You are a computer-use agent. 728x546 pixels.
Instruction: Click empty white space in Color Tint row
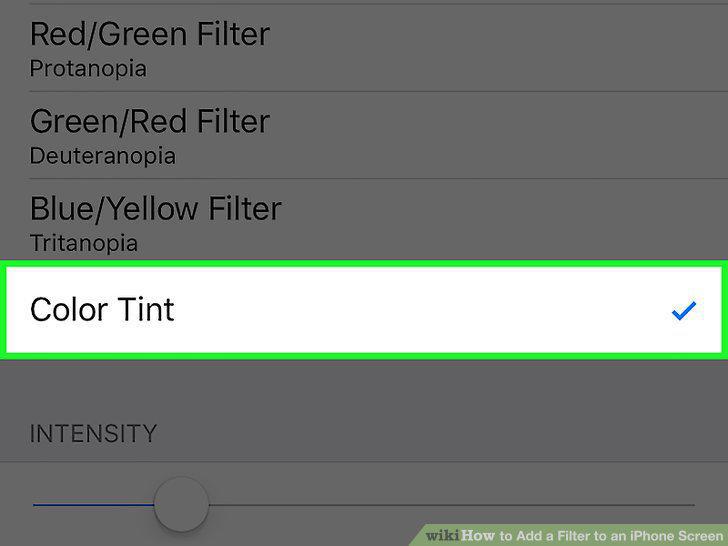[x=418, y=310]
